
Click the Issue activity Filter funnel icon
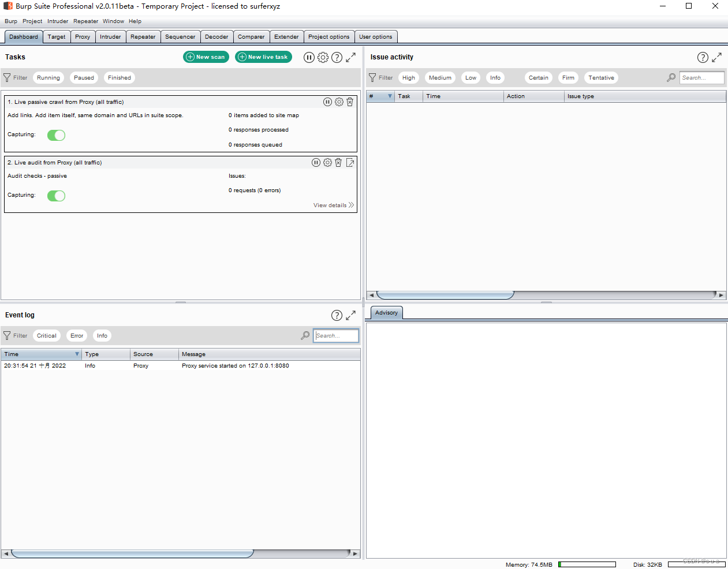coord(372,77)
